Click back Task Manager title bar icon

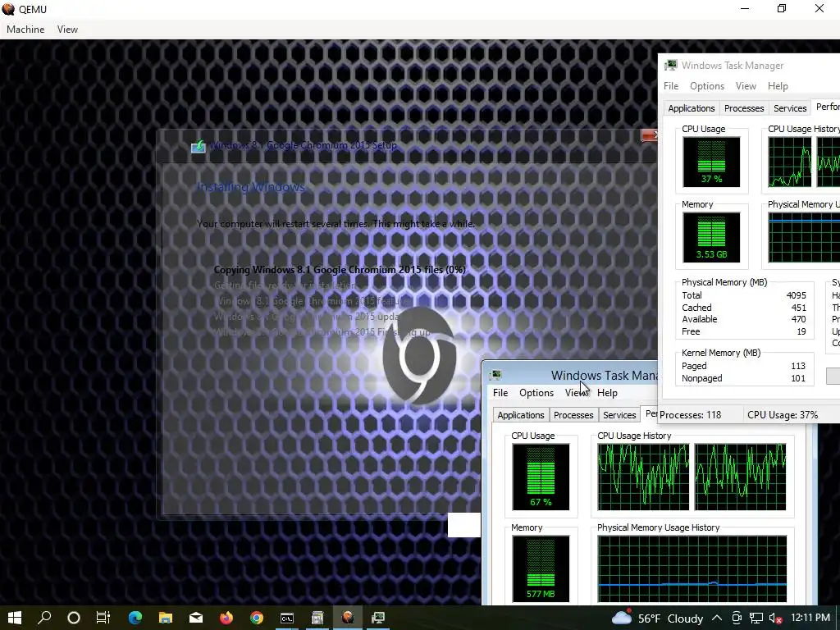coord(671,66)
